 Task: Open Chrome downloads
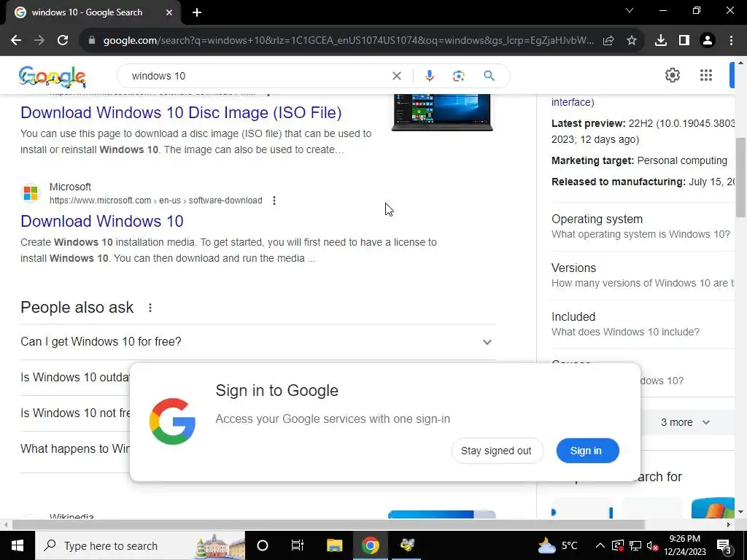click(x=661, y=41)
